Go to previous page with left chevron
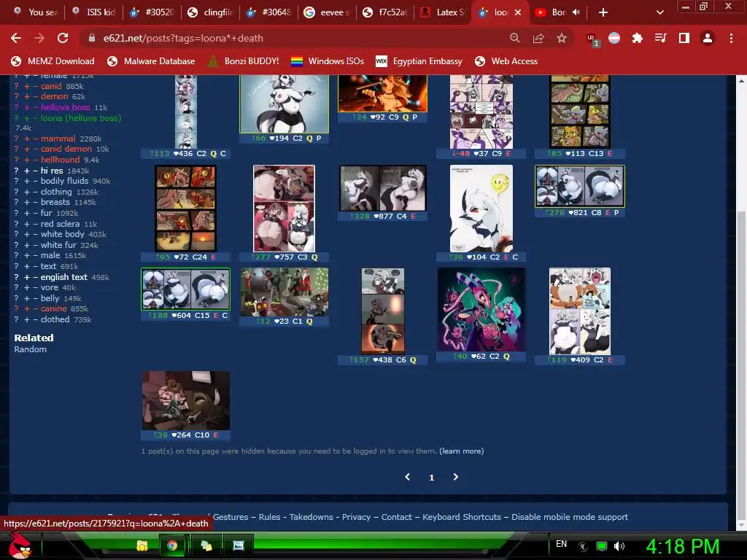 click(407, 477)
